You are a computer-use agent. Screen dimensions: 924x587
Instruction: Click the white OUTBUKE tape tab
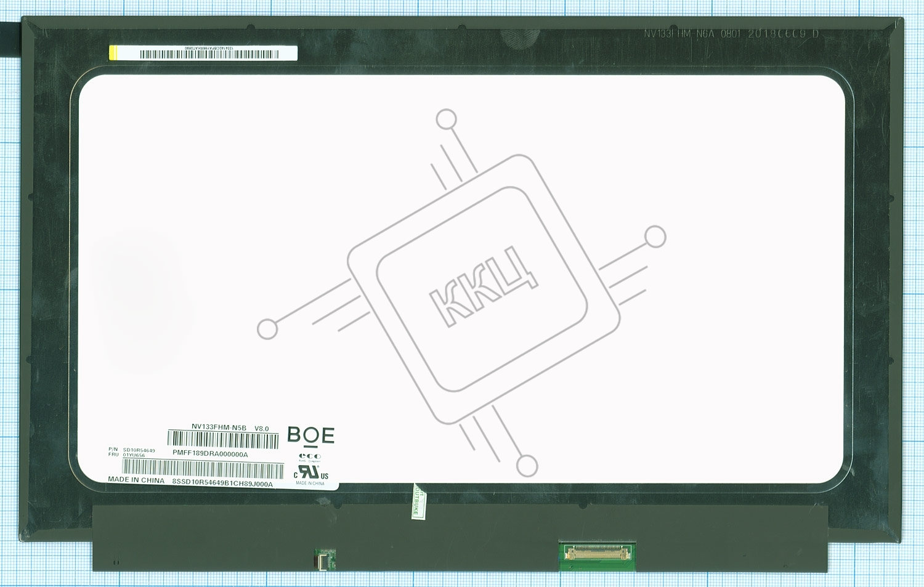(x=417, y=501)
